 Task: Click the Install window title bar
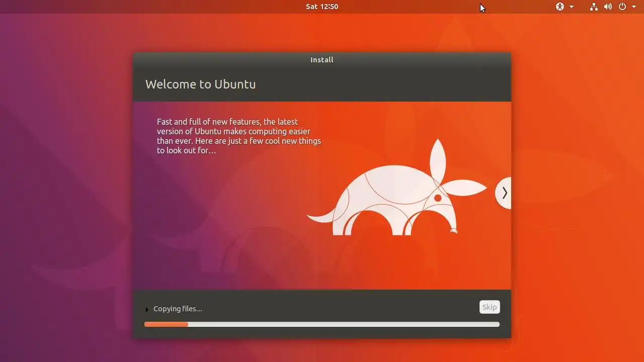(x=322, y=60)
